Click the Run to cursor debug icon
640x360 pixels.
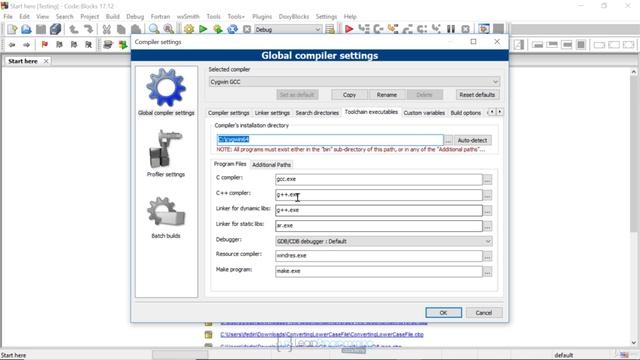pos(363,29)
